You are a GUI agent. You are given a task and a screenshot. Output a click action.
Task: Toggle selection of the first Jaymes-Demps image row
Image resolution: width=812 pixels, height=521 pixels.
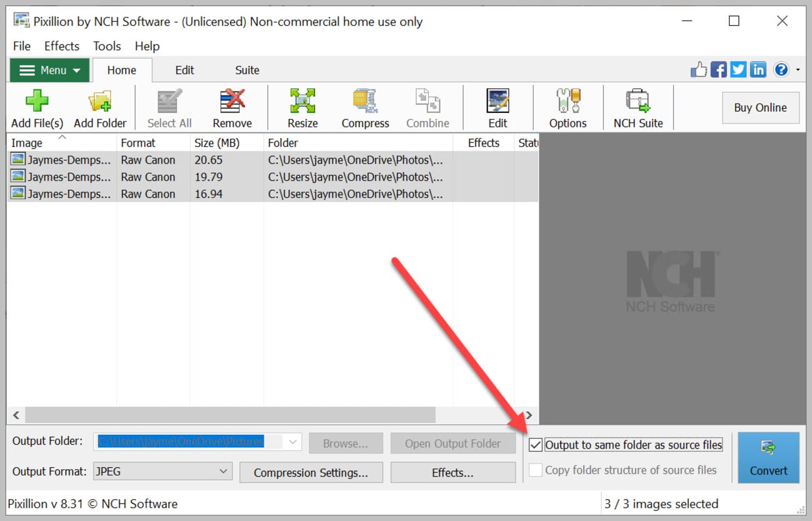pyautogui.click(x=61, y=160)
